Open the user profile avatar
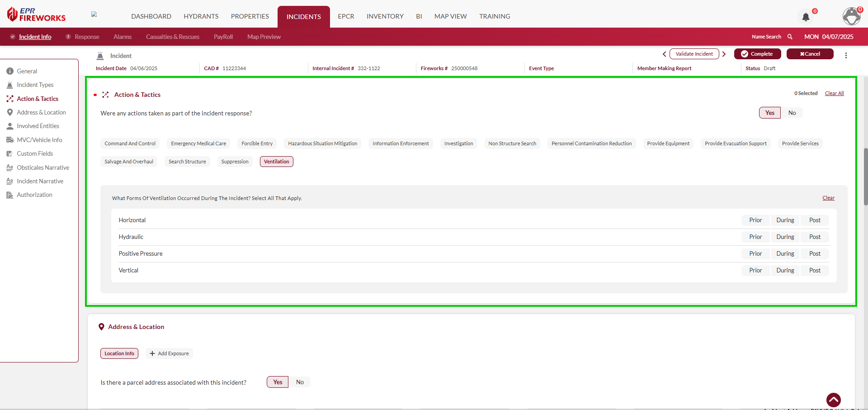868x410 pixels. point(852,16)
